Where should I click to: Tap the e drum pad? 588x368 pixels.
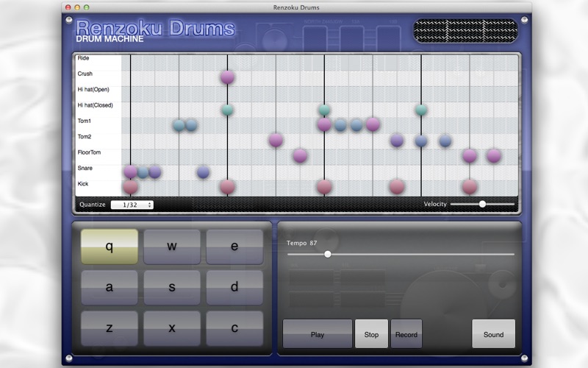click(234, 247)
